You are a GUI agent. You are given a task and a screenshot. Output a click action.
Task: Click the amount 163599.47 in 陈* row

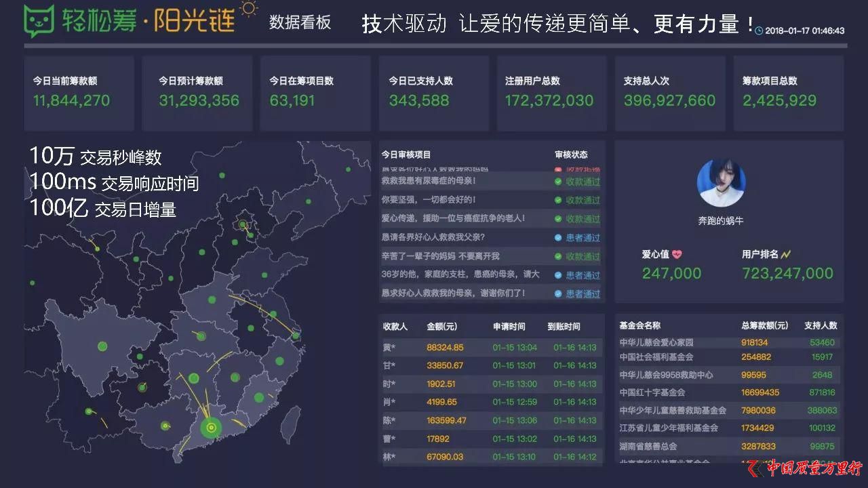(447, 421)
